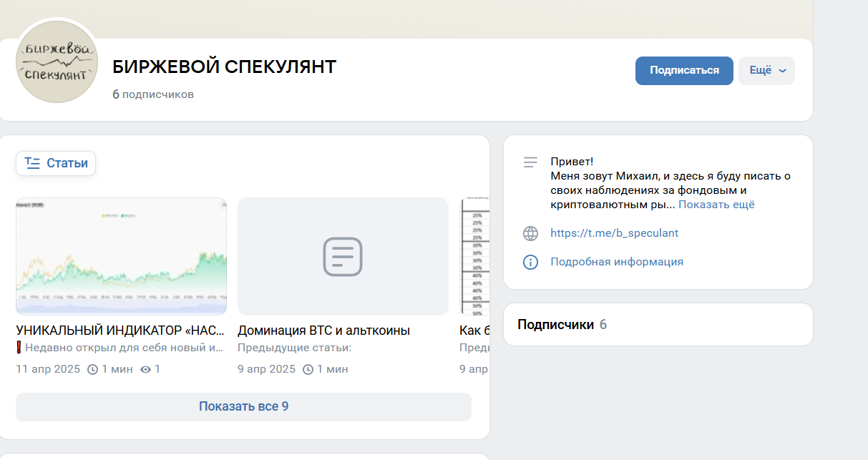868x460 pixels.
Task: Click the info circle icon beside Подробная информация
Action: coord(530,262)
